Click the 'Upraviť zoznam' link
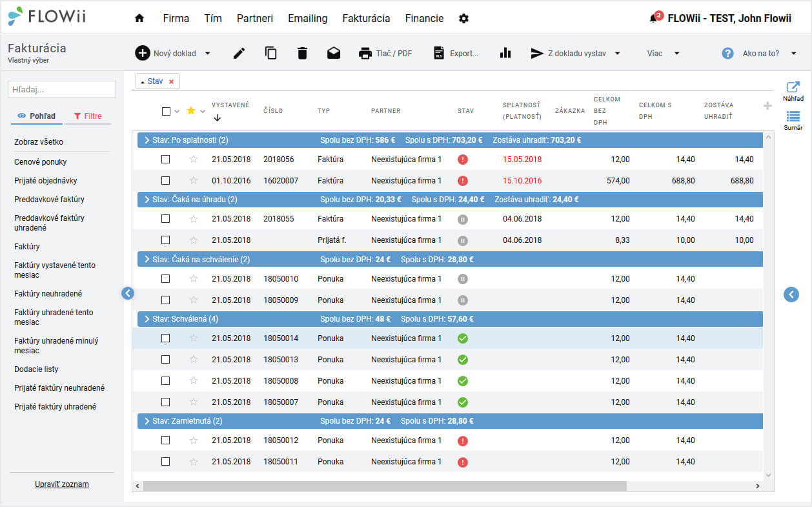The width and height of the screenshot is (812, 507). point(62,484)
